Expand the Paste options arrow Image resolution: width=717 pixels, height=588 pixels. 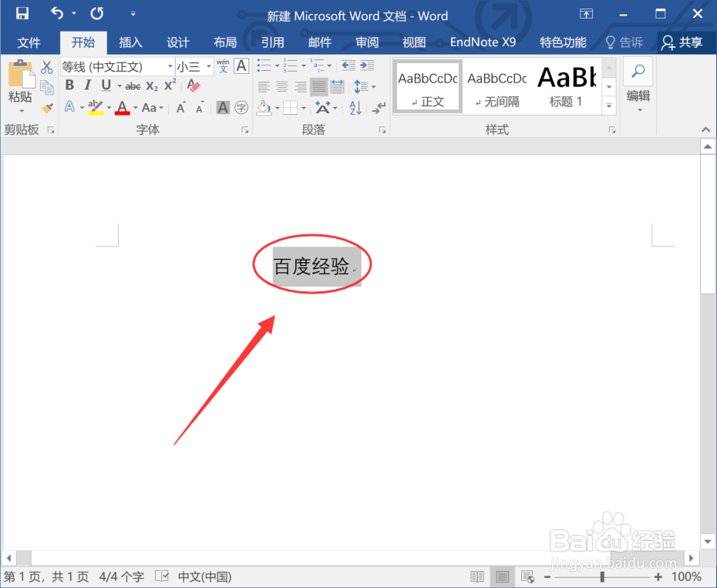(x=21, y=111)
